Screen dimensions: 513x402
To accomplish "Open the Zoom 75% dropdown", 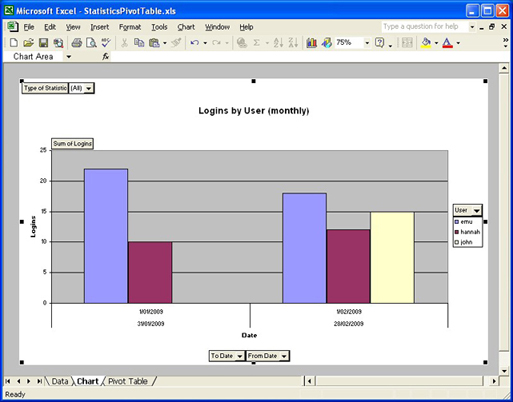I will [x=367, y=43].
